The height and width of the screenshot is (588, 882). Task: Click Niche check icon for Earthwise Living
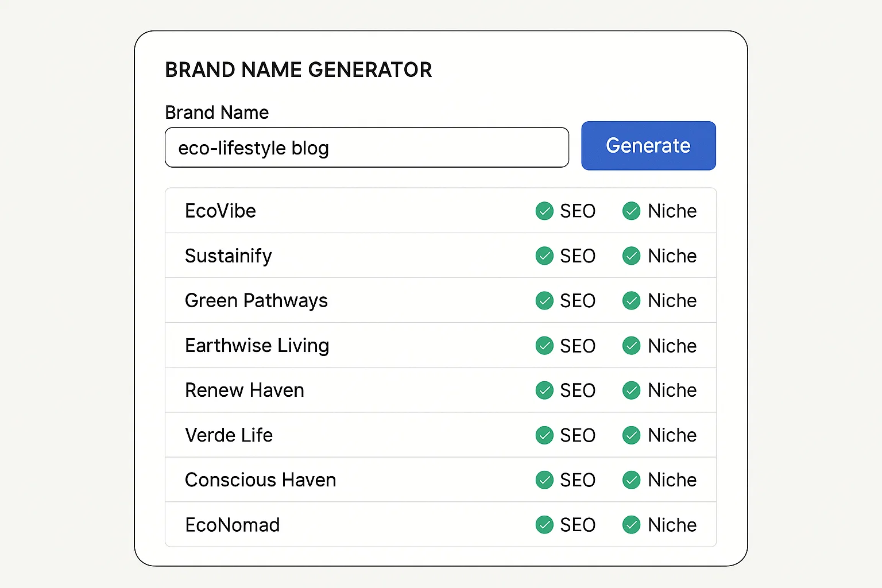[631, 346]
